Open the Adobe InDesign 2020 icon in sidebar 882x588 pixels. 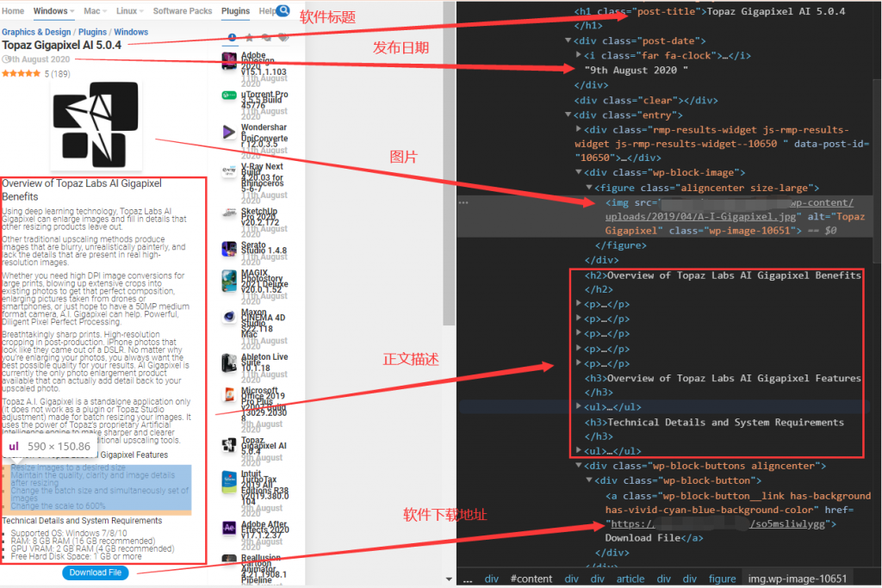tap(229, 61)
